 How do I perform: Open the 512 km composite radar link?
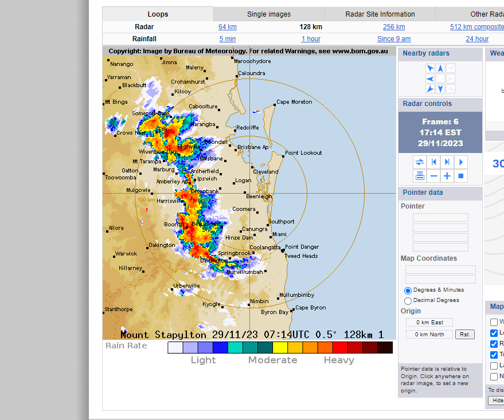pos(477,27)
